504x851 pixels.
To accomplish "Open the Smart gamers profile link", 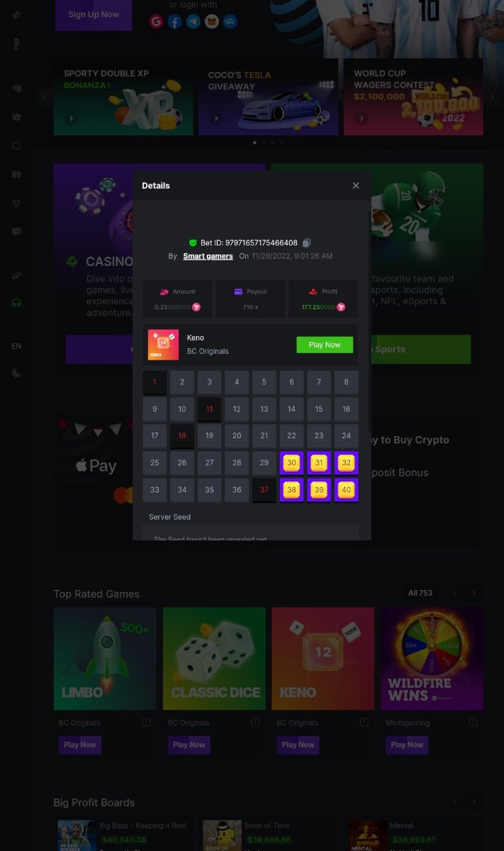I will click(x=208, y=256).
